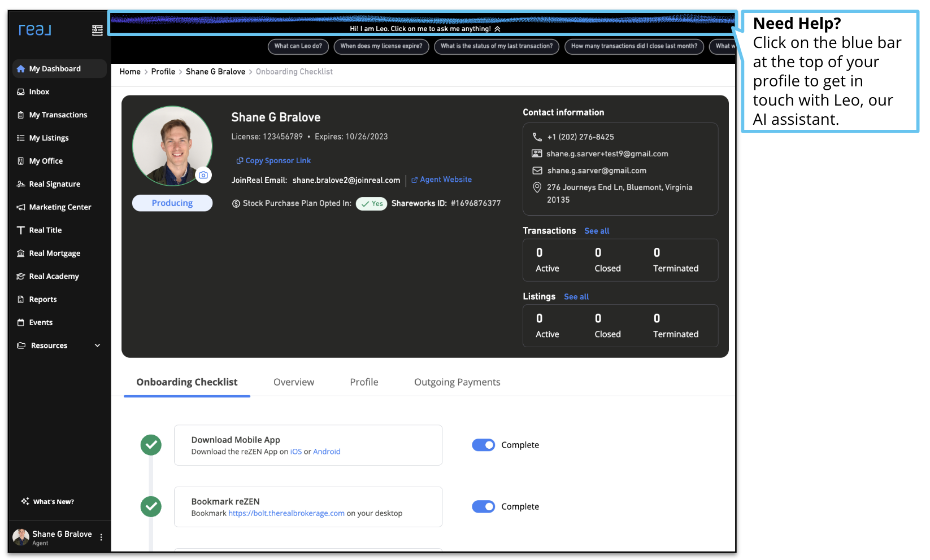Click the Shane G Bralove breadcrumb

215,72
